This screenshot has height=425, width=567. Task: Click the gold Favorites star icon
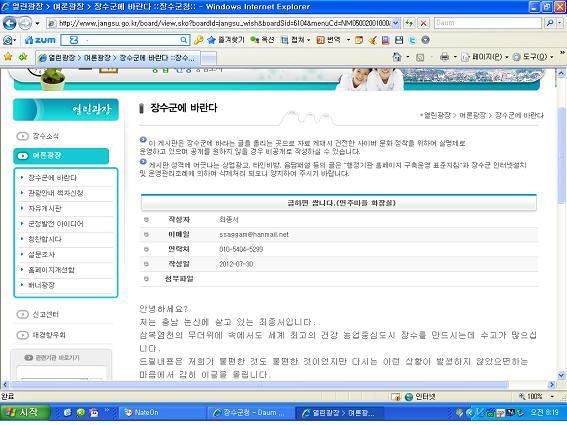[x=8, y=57]
